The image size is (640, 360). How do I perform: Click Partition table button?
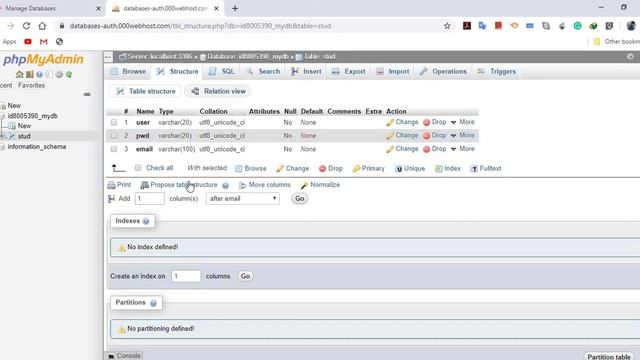609,356
